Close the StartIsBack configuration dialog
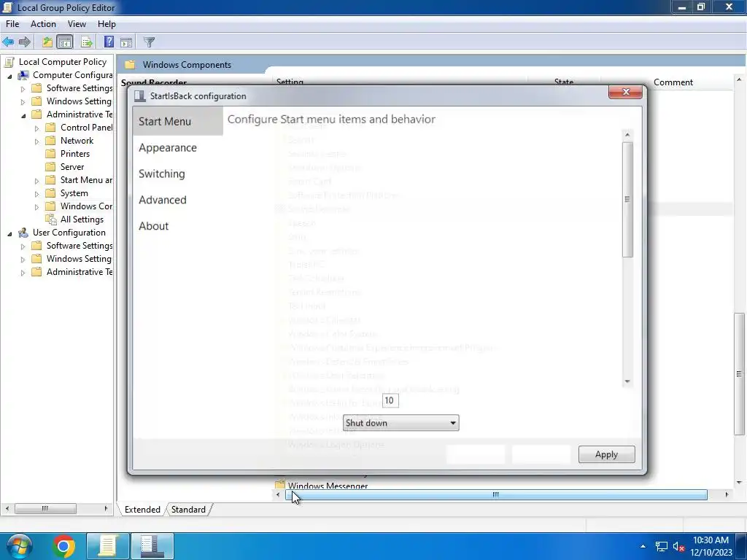The image size is (747, 560). pyautogui.click(x=625, y=92)
